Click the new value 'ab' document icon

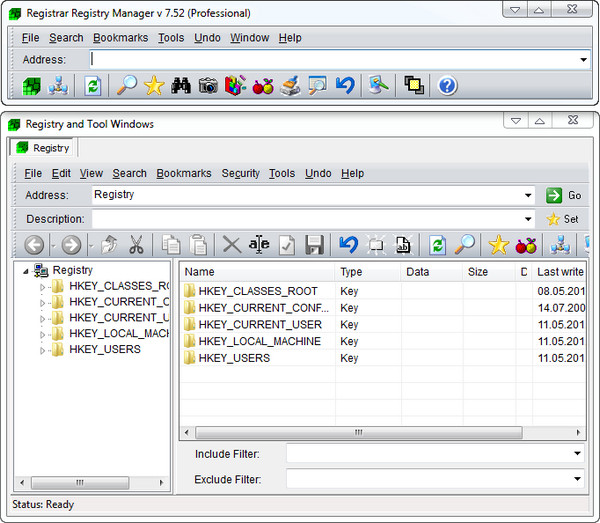(x=403, y=245)
